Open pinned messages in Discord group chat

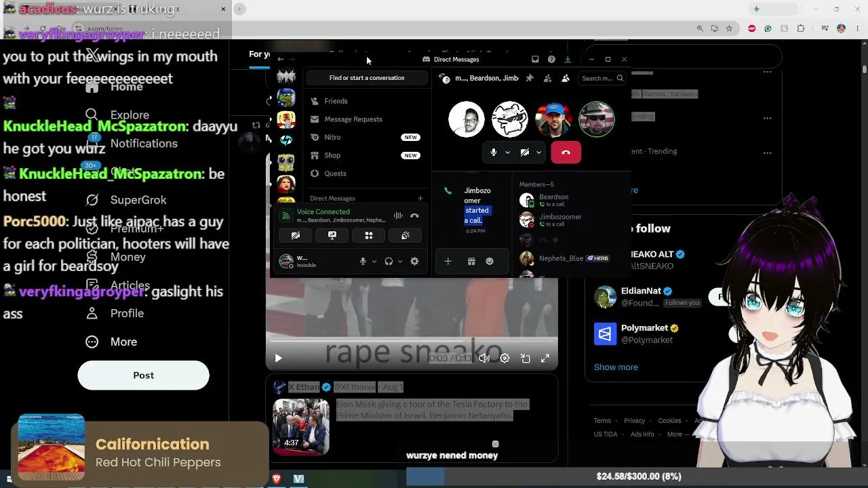pos(530,79)
